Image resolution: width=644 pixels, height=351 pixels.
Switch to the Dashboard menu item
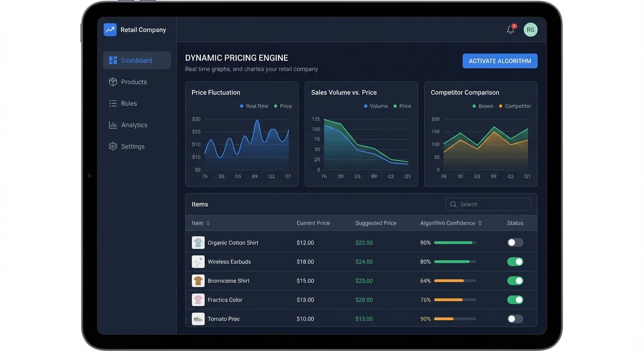136,60
